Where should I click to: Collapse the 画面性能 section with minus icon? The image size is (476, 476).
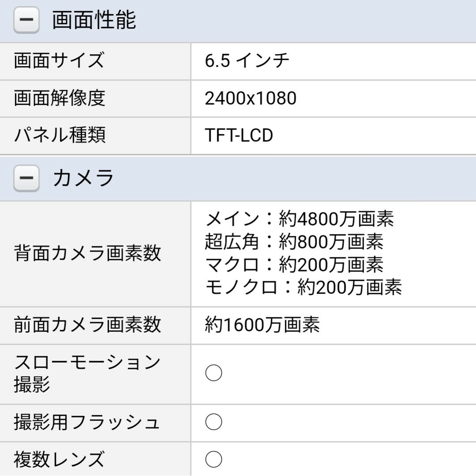coord(26,20)
